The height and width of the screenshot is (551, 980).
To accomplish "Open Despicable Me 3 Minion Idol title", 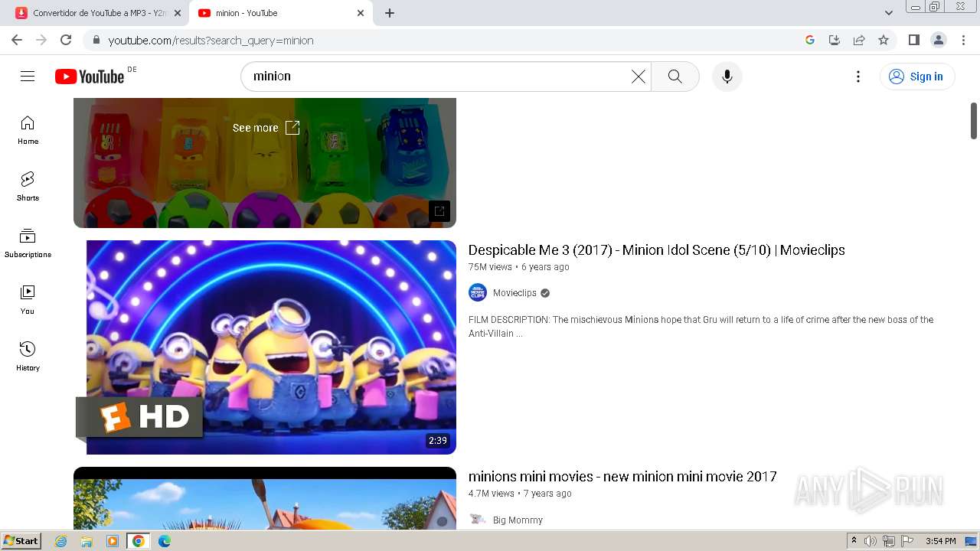I will 656,250.
